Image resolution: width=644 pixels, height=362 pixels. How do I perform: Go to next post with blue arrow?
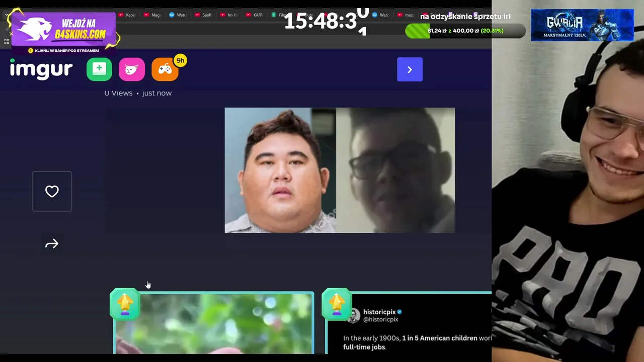410,69
